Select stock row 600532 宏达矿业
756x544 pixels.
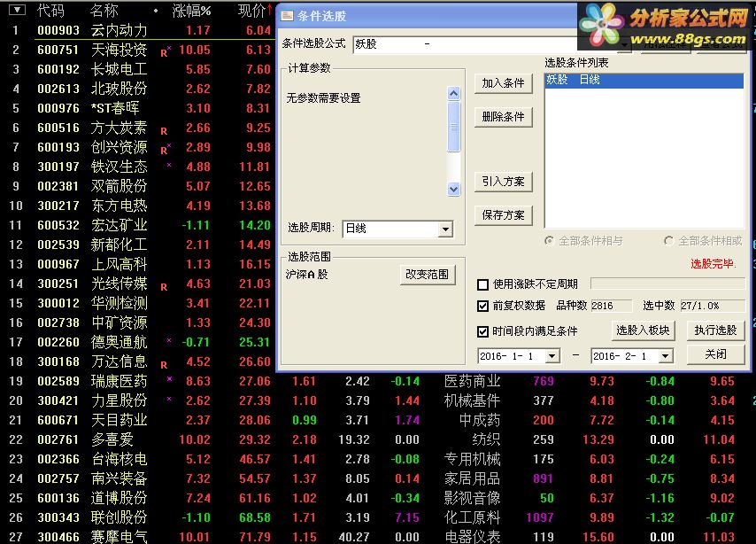[138, 225]
